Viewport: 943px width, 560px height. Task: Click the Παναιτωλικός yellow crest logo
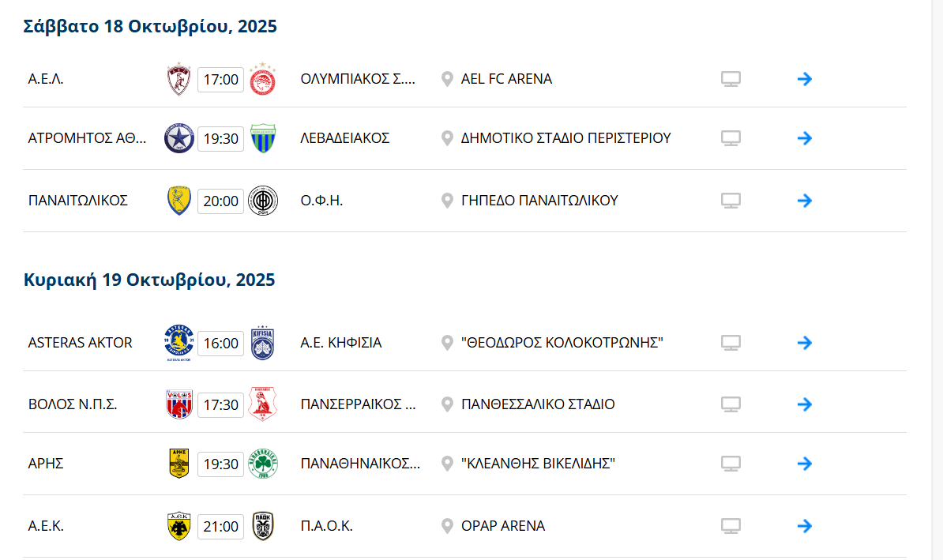(179, 201)
